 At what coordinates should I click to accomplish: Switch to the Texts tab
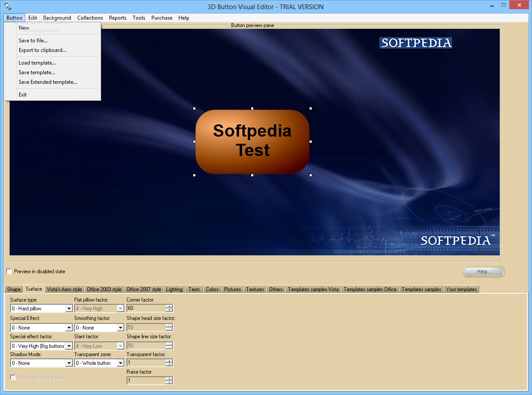coord(194,289)
